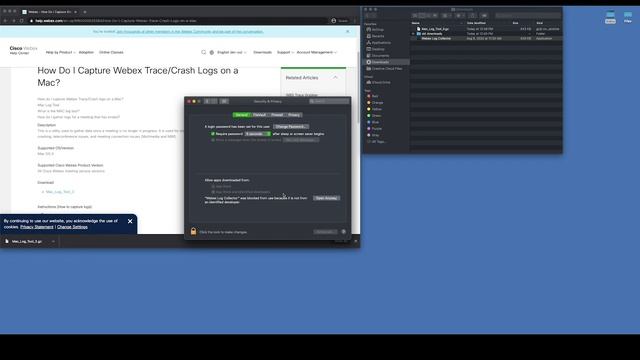Open iCloud Drive in Finder sidebar
The image size is (640, 360).
point(378,82)
